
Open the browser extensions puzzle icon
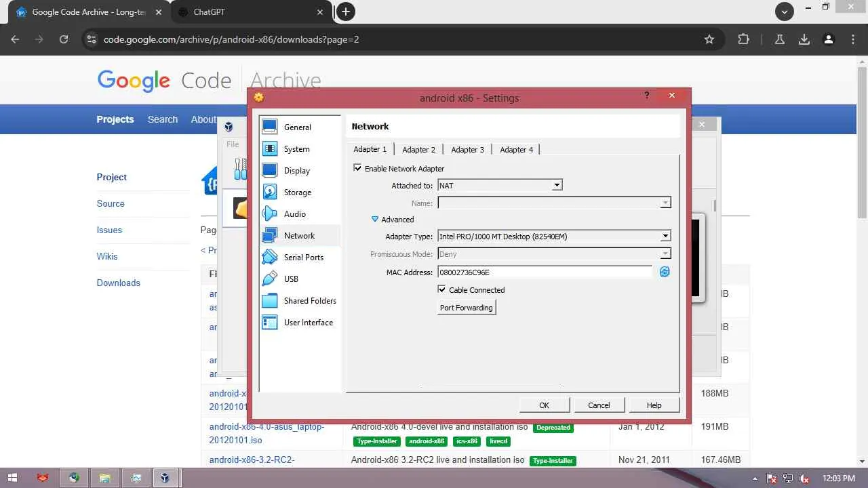(744, 39)
